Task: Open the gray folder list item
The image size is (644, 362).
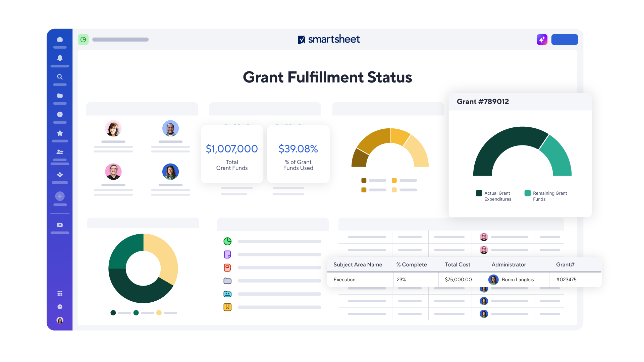Action: point(227,281)
